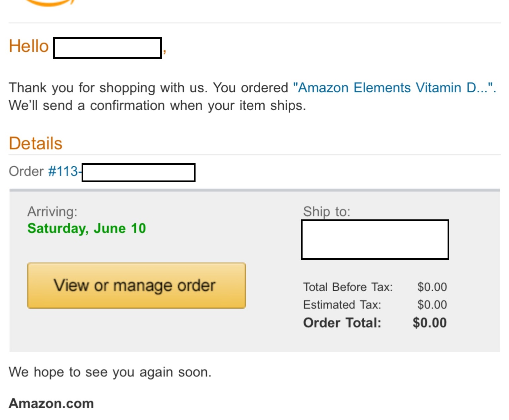Click the Hello greeting heading
This screenshot has width=509, height=420.
(x=29, y=46)
